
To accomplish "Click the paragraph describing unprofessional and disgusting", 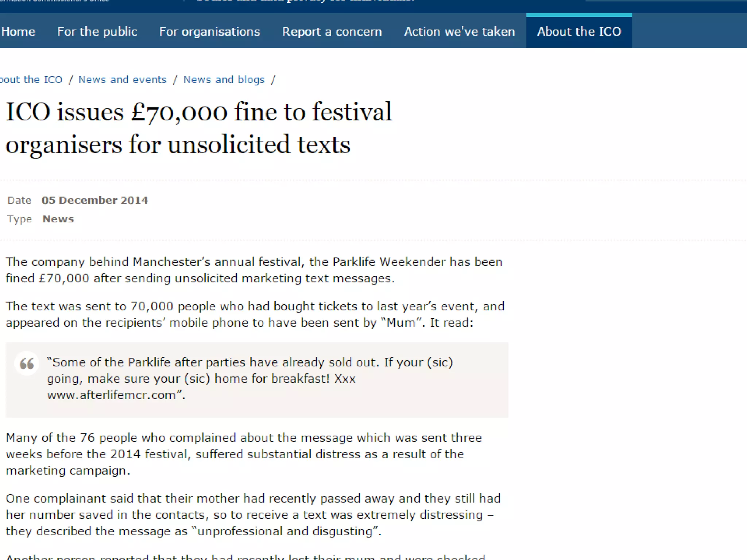I will 253,514.
